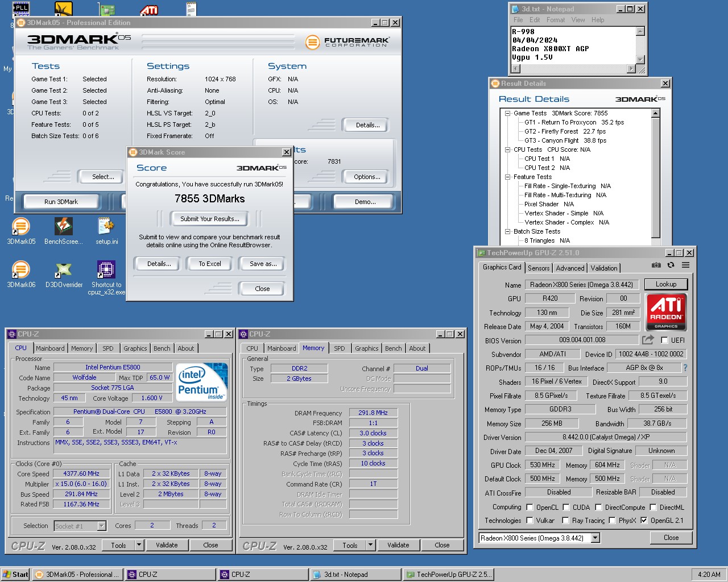Click the Demo... button in 3DMark05
The width and height of the screenshot is (728, 582).
click(365, 202)
